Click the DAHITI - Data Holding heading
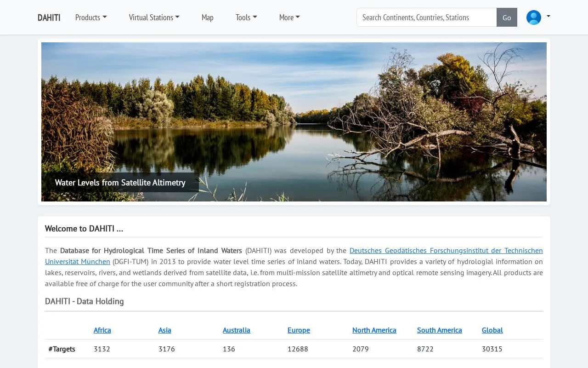588x368 pixels. [85, 301]
